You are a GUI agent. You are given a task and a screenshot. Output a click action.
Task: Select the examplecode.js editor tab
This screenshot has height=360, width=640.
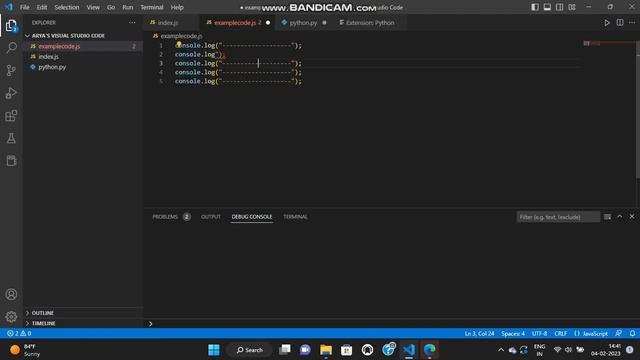click(x=235, y=23)
